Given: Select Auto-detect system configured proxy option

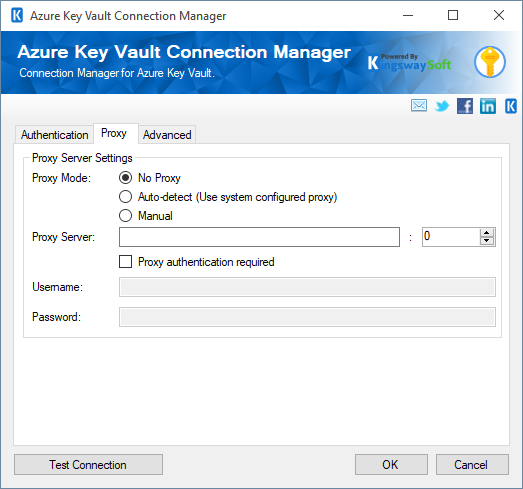Looking at the screenshot, I should click(125, 197).
